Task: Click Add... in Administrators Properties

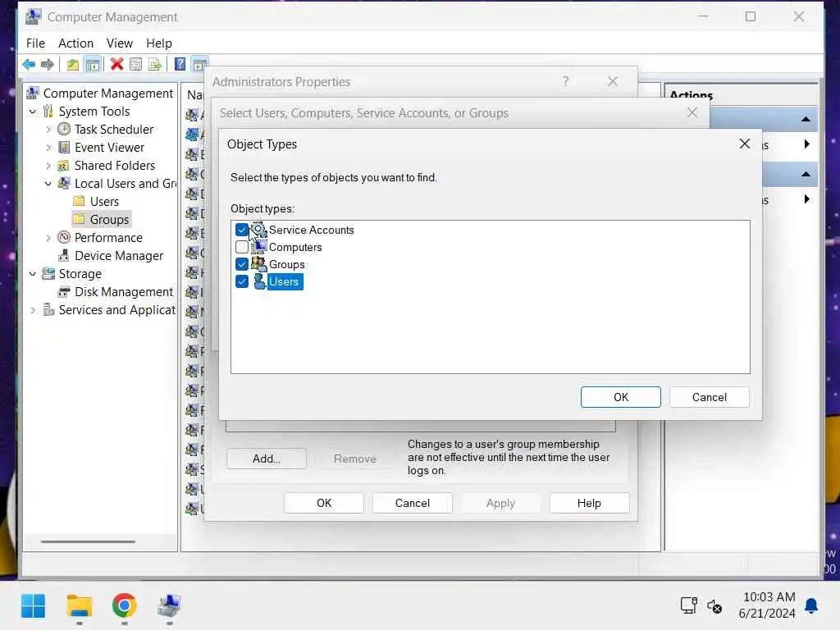Action: pyautogui.click(x=267, y=459)
